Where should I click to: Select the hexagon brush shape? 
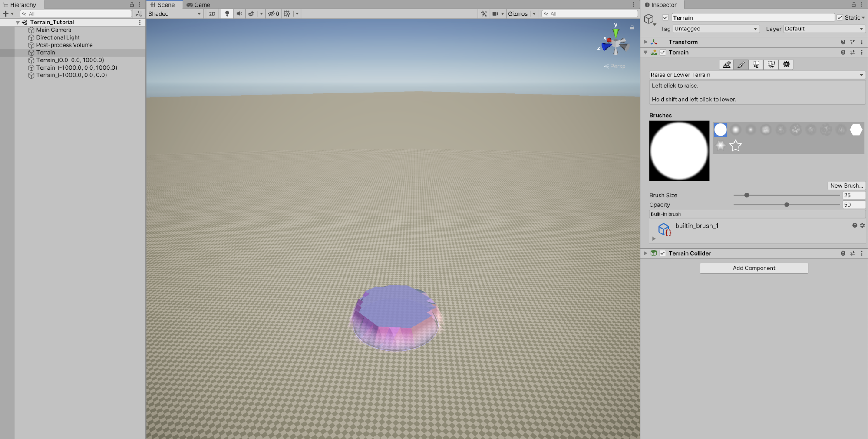[x=856, y=130]
